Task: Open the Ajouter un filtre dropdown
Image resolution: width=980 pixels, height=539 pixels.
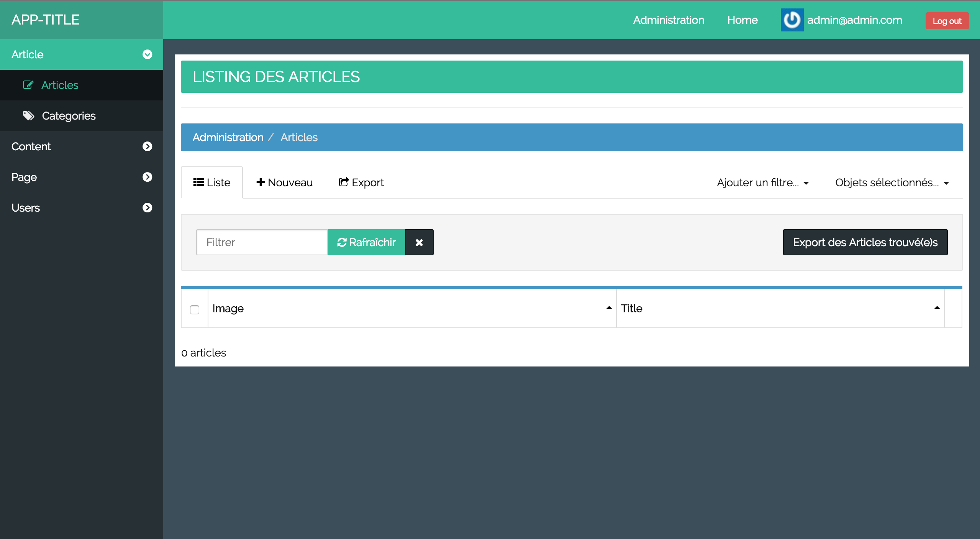Action: click(x=762, y=182)
